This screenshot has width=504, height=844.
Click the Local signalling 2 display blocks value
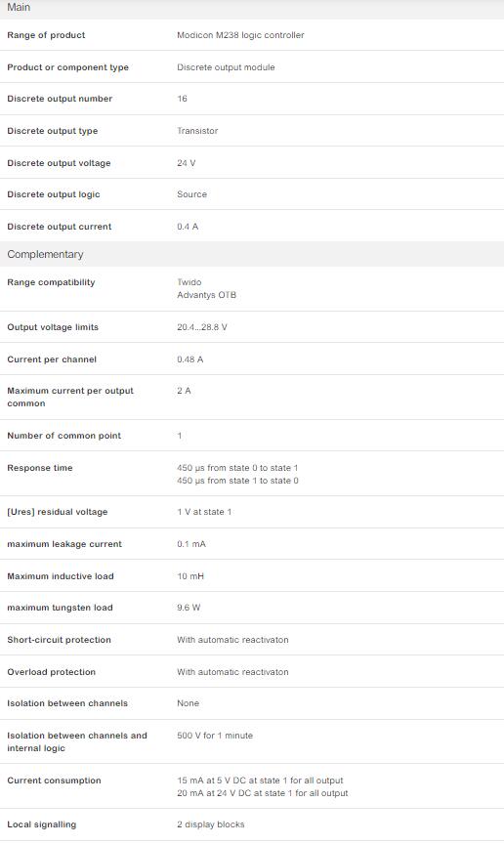(x=211, y=824)
